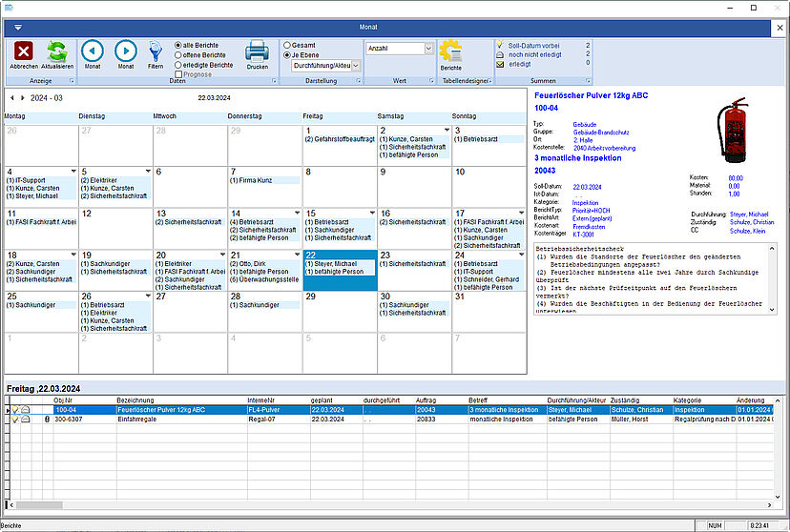Open the Durchführung/Akteur dropdown
Screen dimensions: 790x532
[326, 66]
